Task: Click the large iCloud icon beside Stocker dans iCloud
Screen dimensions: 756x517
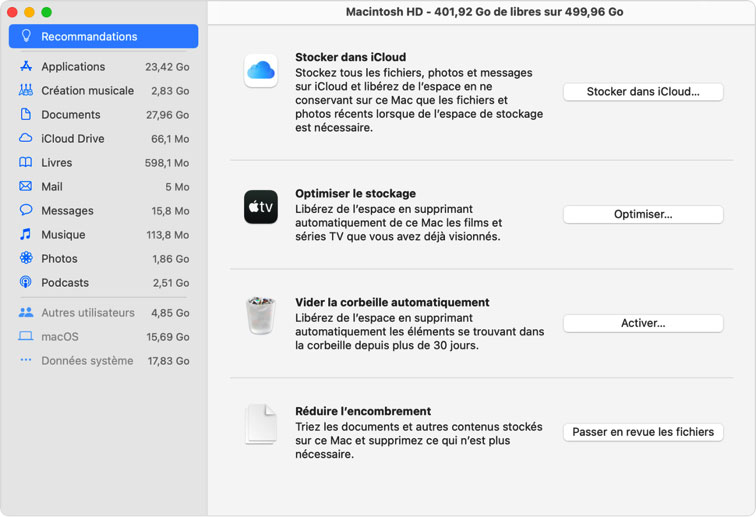Action: (261, 71)
